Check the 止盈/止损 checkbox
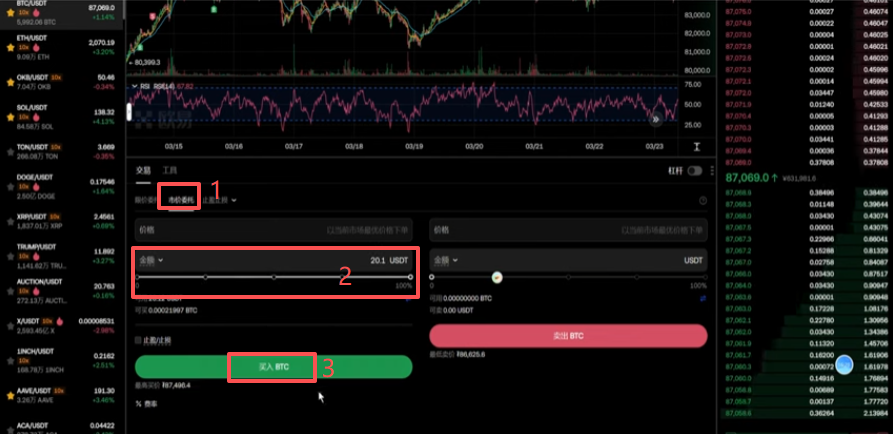893x434 pixels. (x=138, y=340)
